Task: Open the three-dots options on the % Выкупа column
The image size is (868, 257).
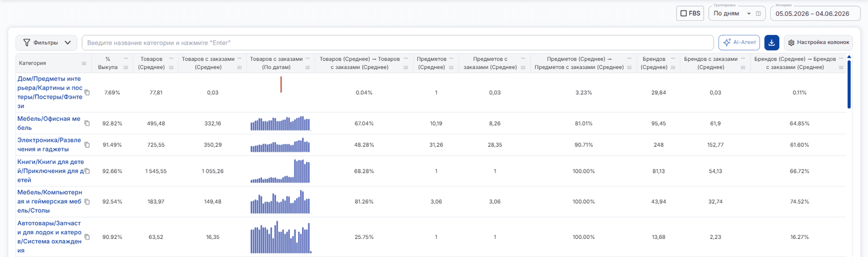Action: tap(125, 59)
